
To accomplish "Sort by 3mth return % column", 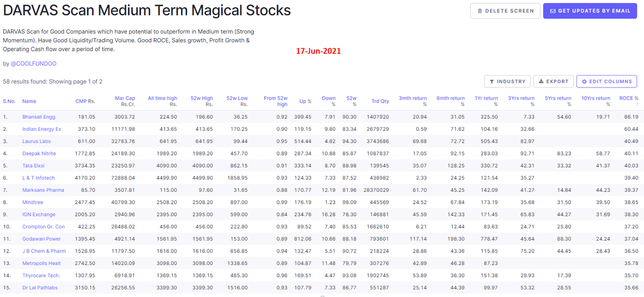I will coord(413,101).
